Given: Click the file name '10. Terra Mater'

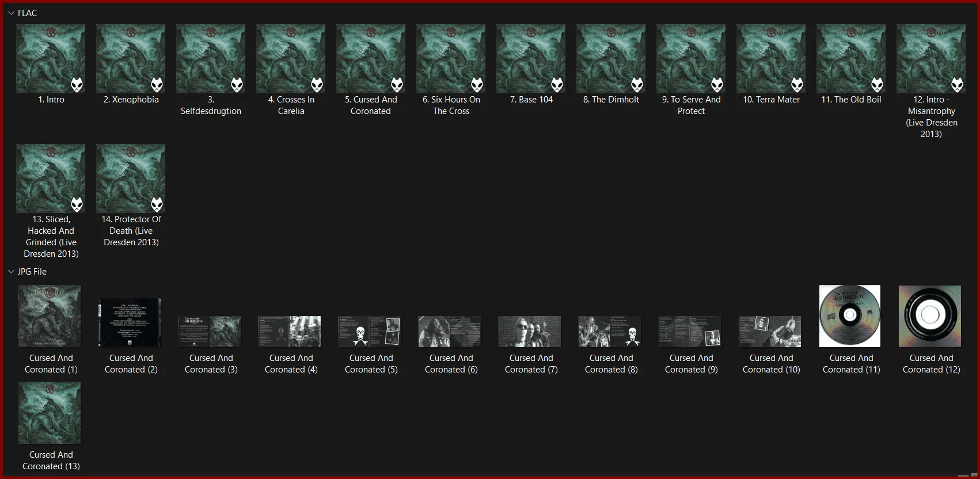Looking at the screenshot, I should pyautogui.click(x=772, y=100).
